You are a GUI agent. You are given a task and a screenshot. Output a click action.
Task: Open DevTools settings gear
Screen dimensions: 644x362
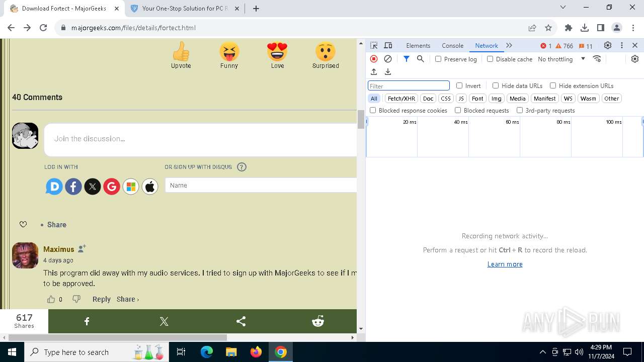click(x=608, y=45)
